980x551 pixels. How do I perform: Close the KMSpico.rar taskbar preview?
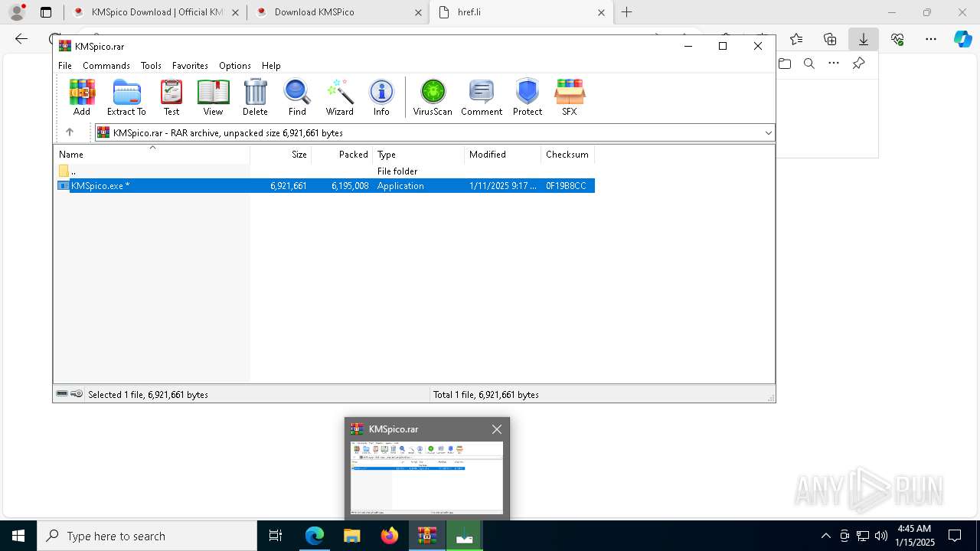[x=497, y=429]
